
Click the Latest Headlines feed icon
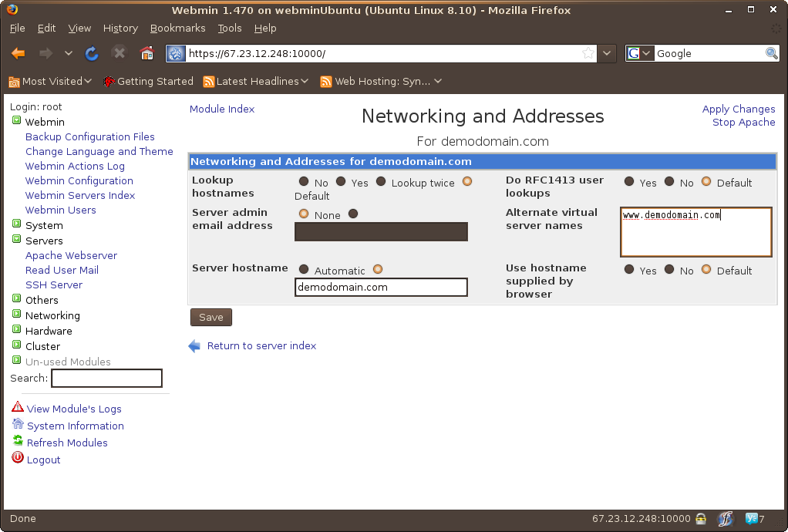click(x=208, y=82)
